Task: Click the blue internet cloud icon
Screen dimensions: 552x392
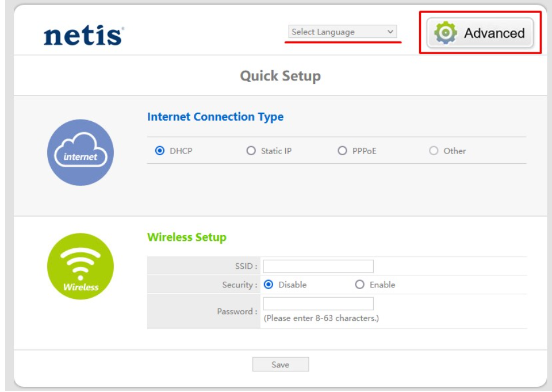Action: point(80,152)
